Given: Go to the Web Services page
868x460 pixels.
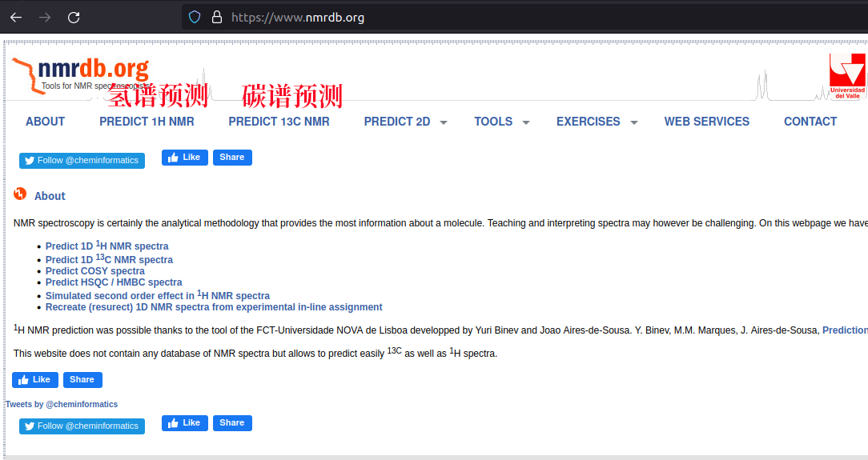Looking at the screenshot, I should point(706,122).
